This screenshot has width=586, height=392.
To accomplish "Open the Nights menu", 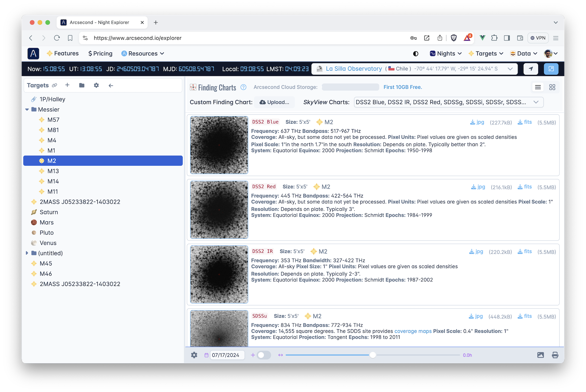I will pos(446,54).
